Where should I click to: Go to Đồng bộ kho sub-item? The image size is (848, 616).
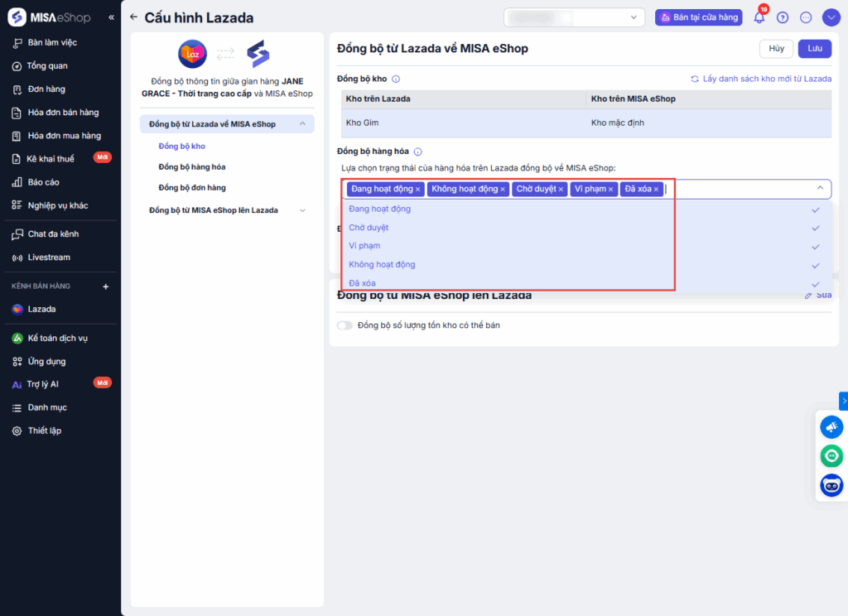coord(181,146)
